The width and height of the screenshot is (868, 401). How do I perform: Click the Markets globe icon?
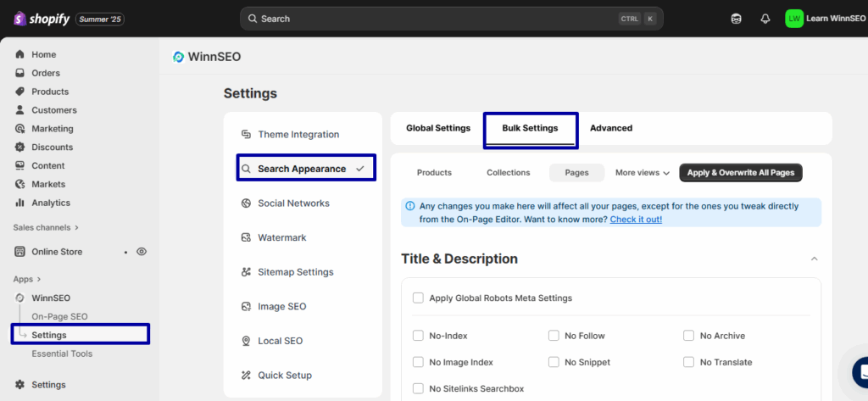[20, 185]
